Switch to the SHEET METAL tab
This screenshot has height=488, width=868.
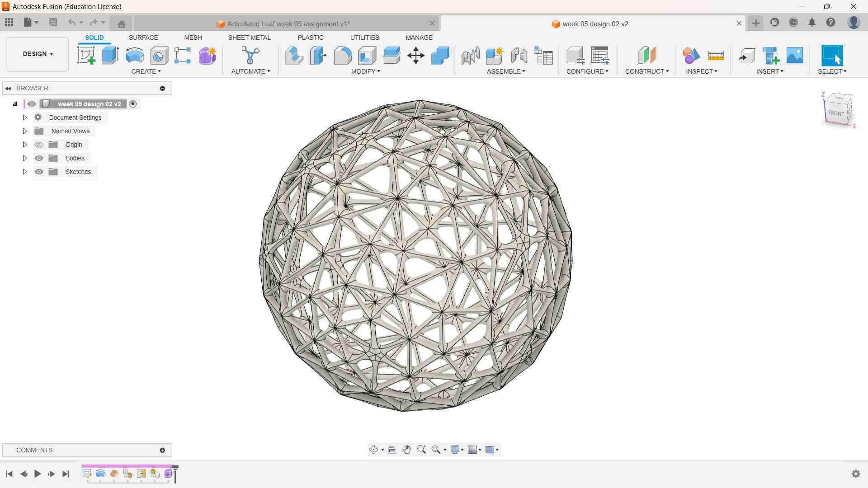249,38
